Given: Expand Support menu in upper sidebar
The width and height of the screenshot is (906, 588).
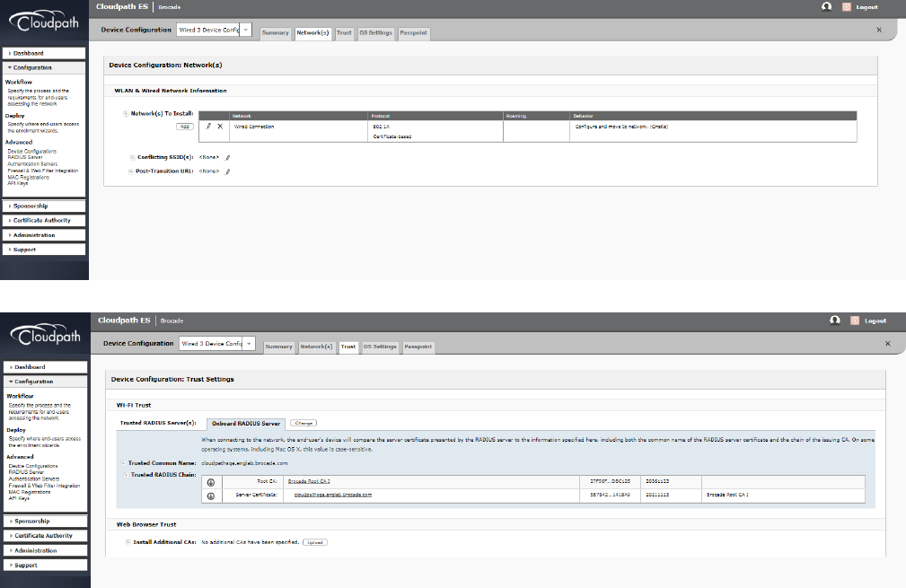Looking at the screenshot, I should (x=44, y=250).
